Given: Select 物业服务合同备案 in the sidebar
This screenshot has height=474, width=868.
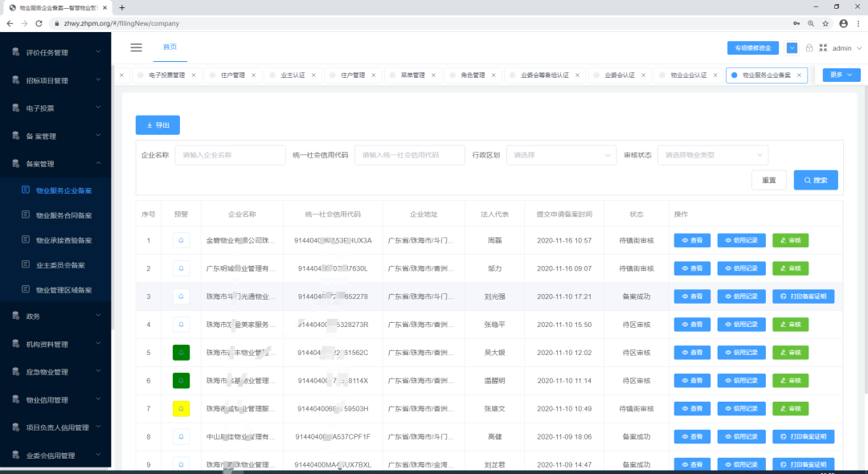Looking at the screenshot, I should coord(63,215).
